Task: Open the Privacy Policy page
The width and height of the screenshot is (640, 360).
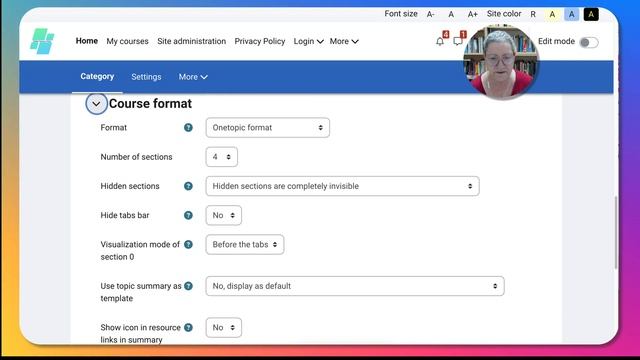Action: pos(260,41)
